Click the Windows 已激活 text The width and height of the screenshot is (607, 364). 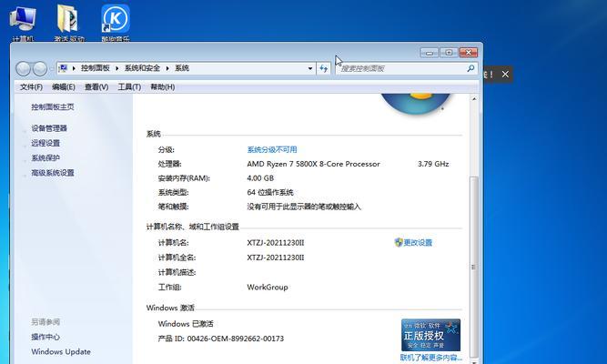[186, 324]
